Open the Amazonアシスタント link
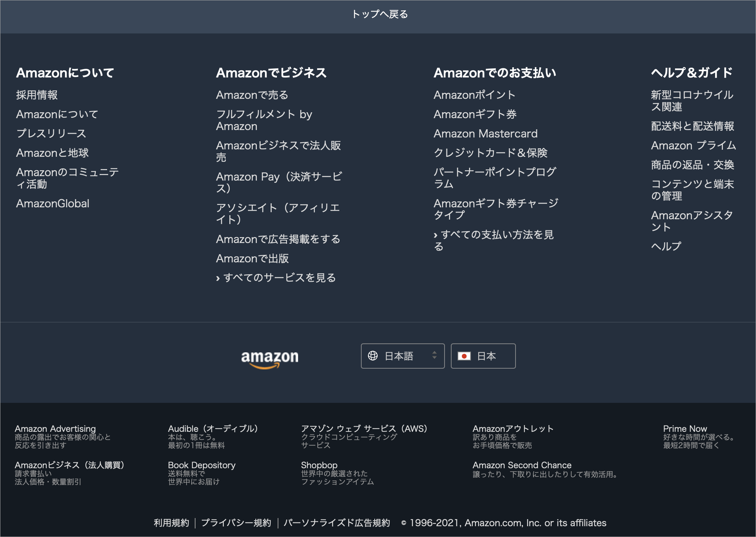Image resolution: width=756 pixels, height=537 pixels. coord(692,221)
